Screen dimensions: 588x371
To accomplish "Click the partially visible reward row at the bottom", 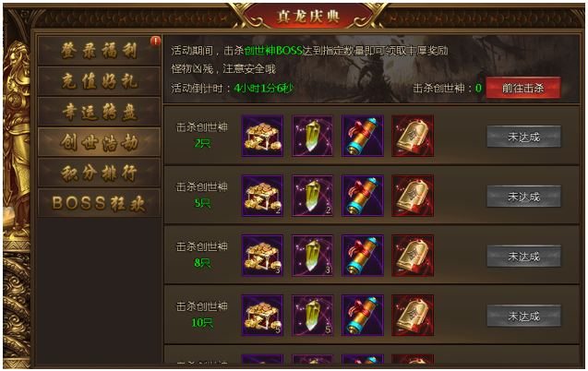I will point(371,355).
